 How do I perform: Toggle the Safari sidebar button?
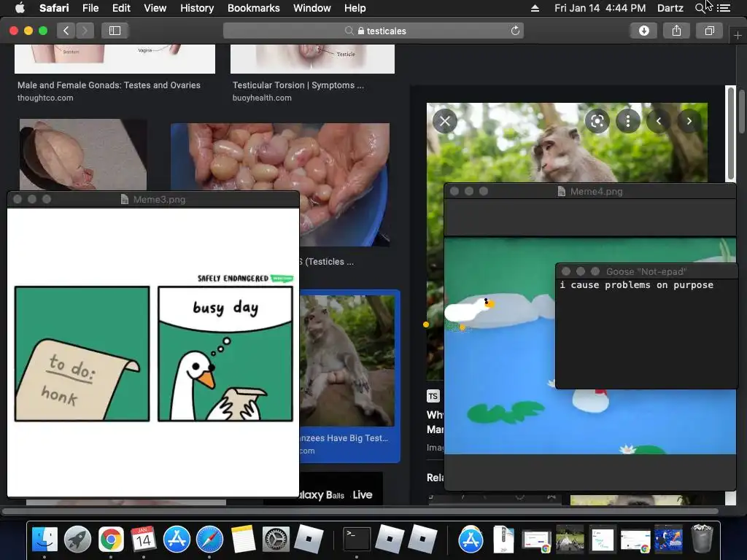coord(115,31)
